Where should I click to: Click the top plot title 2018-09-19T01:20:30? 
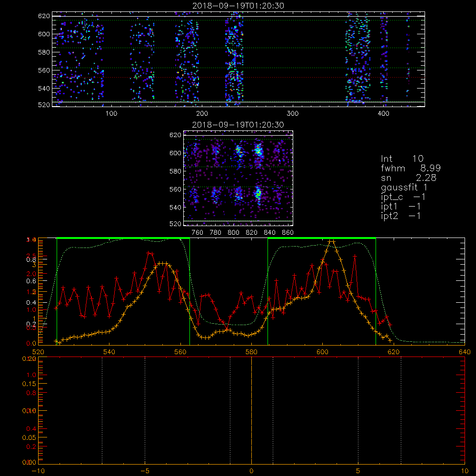click(x=238, y=6)
